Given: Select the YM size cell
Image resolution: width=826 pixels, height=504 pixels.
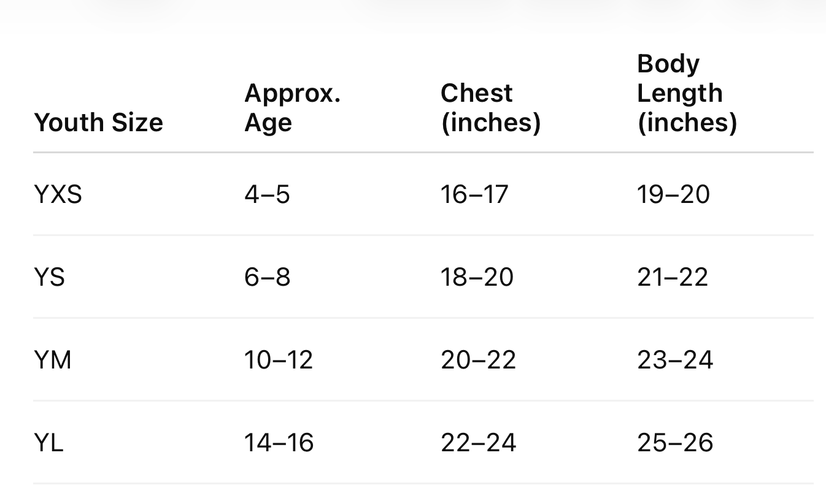Looking at the screenshot, I should tap(53, 360).
